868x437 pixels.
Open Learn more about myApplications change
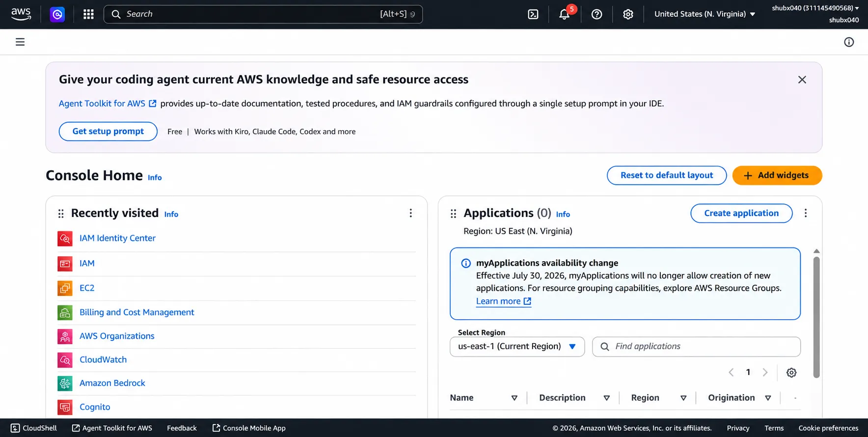click(504, 301)
